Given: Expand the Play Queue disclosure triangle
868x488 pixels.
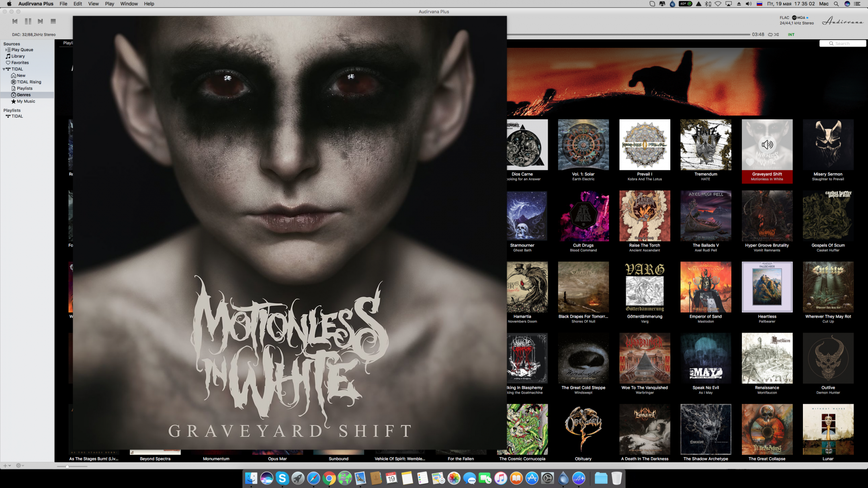Looking at the screenshot, I should click(x=6, y=50).
